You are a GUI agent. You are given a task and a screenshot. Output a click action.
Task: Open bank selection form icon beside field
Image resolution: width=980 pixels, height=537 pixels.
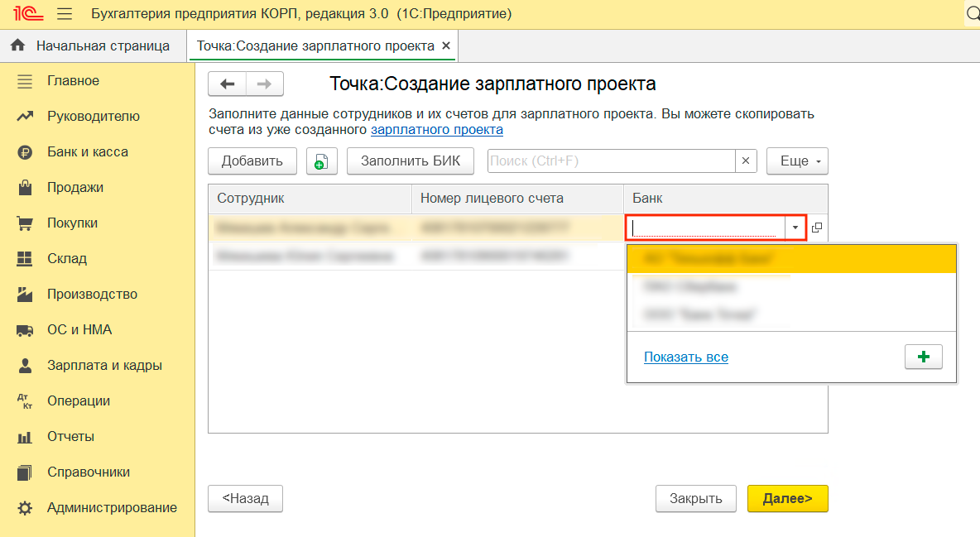(817, 228)
